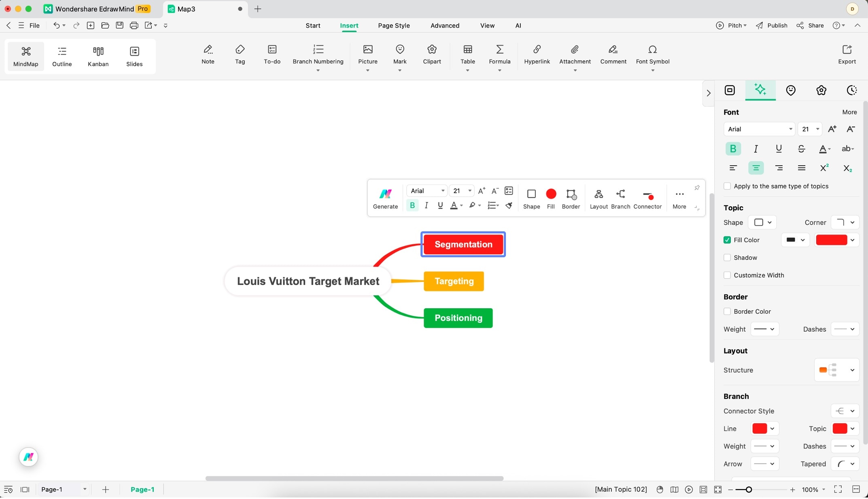Open the AI style panel tab

coord(760,90)
